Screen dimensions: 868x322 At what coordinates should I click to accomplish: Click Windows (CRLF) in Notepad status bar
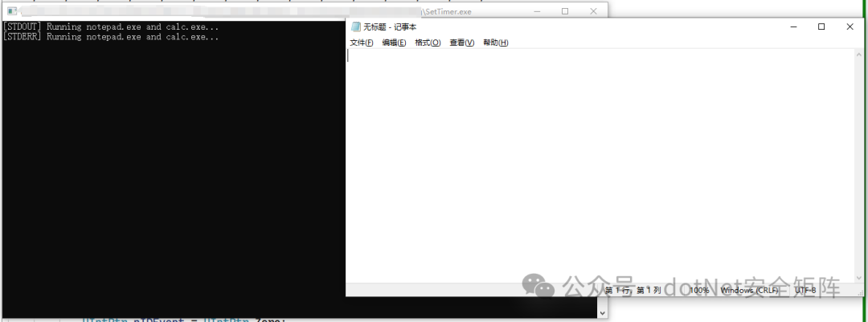749,290
